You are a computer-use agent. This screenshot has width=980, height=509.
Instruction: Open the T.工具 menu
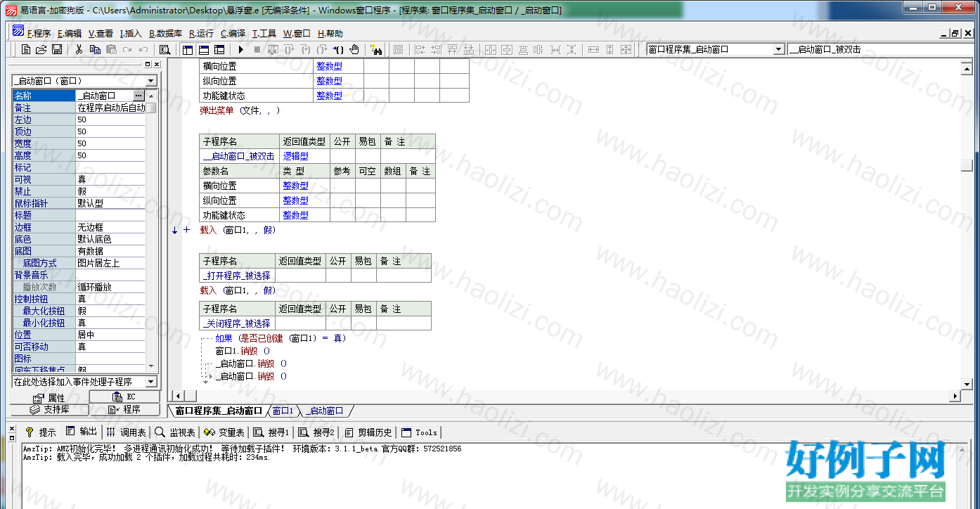(264, 33)
